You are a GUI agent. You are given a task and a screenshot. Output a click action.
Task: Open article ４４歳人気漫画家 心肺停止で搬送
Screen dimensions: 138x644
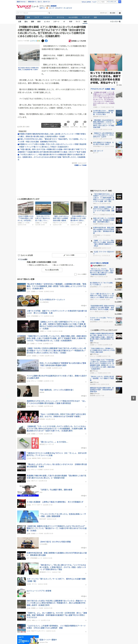(x=55, y=502)
